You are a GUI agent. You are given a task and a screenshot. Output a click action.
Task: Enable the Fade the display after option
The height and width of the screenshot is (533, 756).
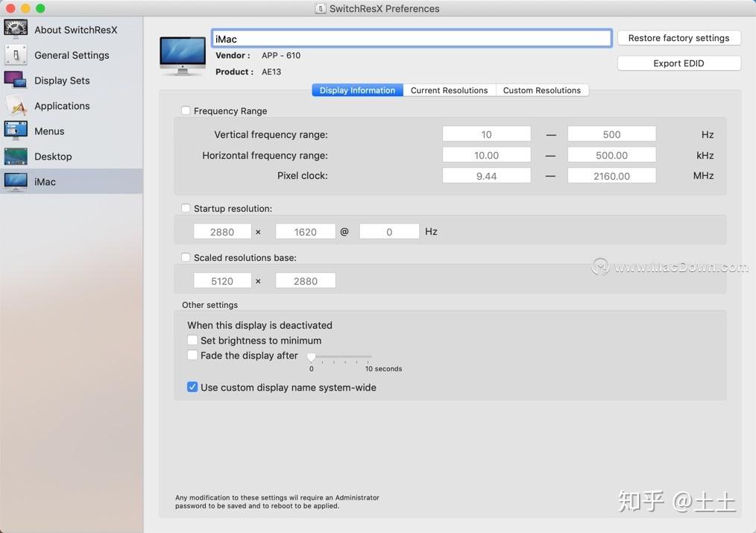192,355
